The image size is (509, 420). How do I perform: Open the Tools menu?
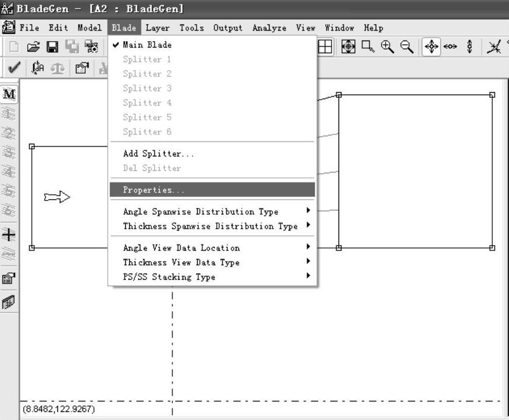tap(192, 28)
